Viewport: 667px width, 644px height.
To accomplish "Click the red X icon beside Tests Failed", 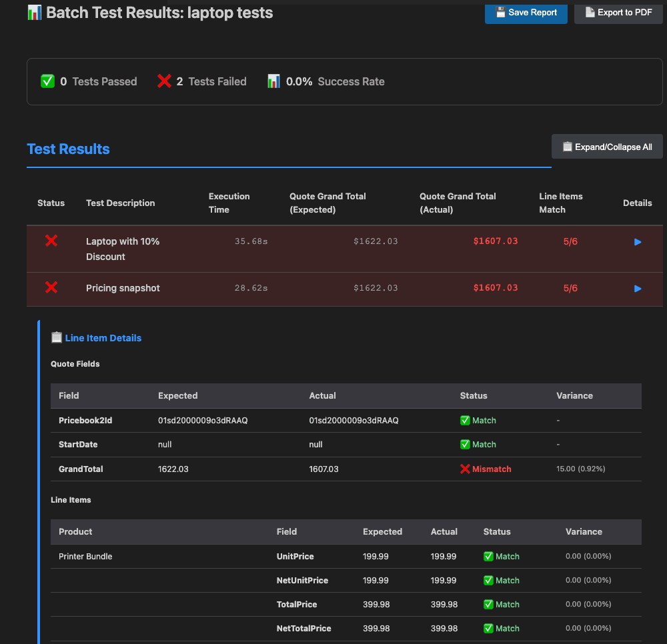I will coord(165,81).
